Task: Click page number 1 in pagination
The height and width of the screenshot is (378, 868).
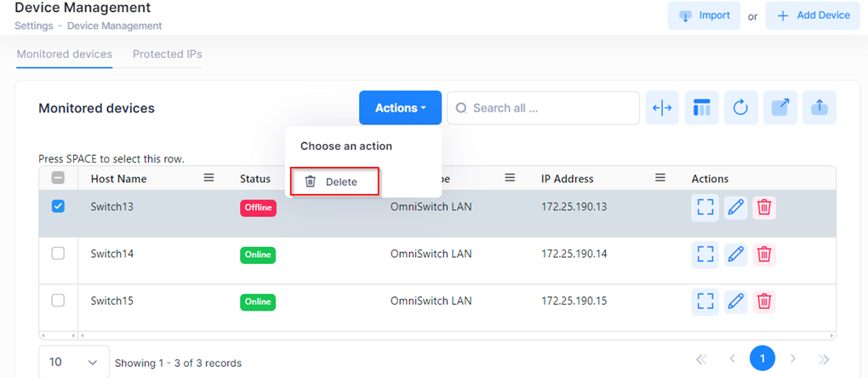Action: pos(762,359)
